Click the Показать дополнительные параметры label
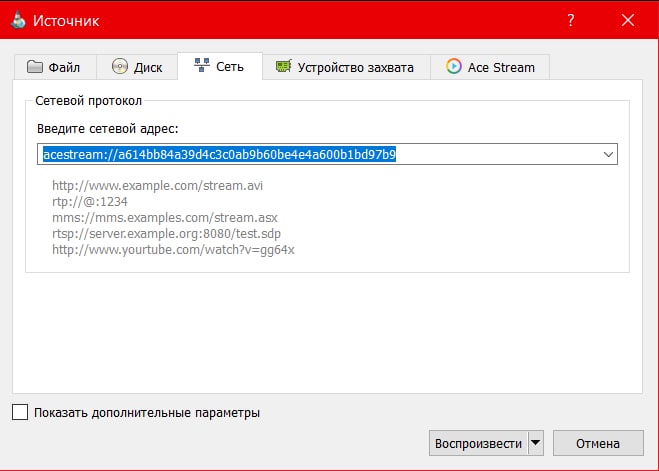The width and height of the screenshot is (659, 471). tap(147, 413)
